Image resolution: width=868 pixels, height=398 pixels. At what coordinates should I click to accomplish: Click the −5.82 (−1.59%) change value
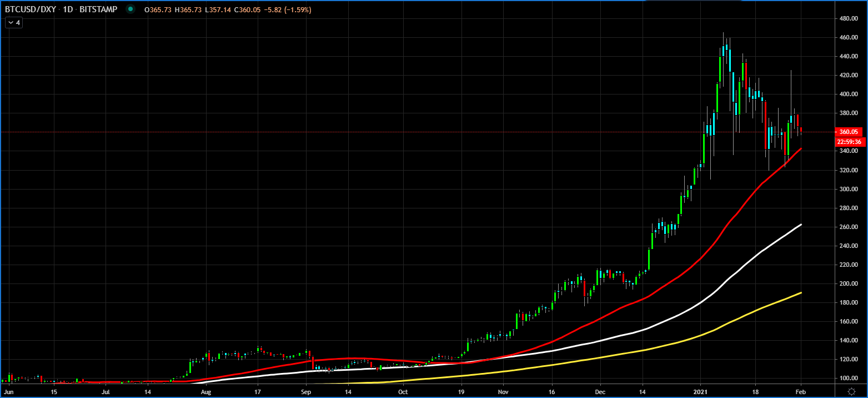[x=287, y=9]
